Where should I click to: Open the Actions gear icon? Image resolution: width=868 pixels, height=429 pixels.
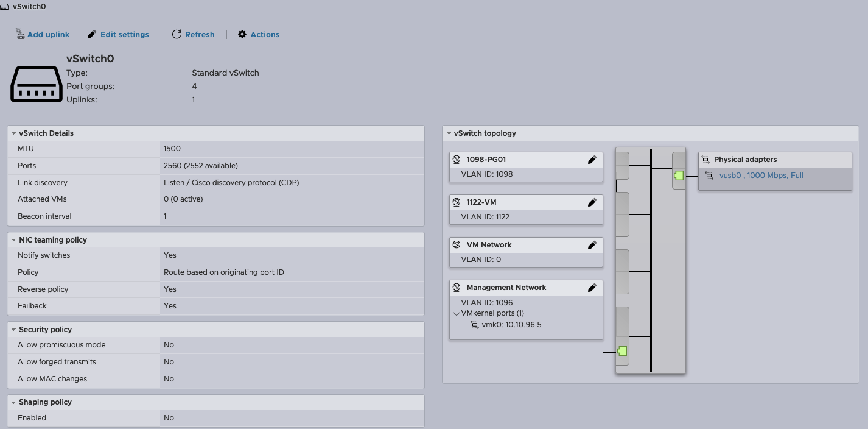point(241,34)
